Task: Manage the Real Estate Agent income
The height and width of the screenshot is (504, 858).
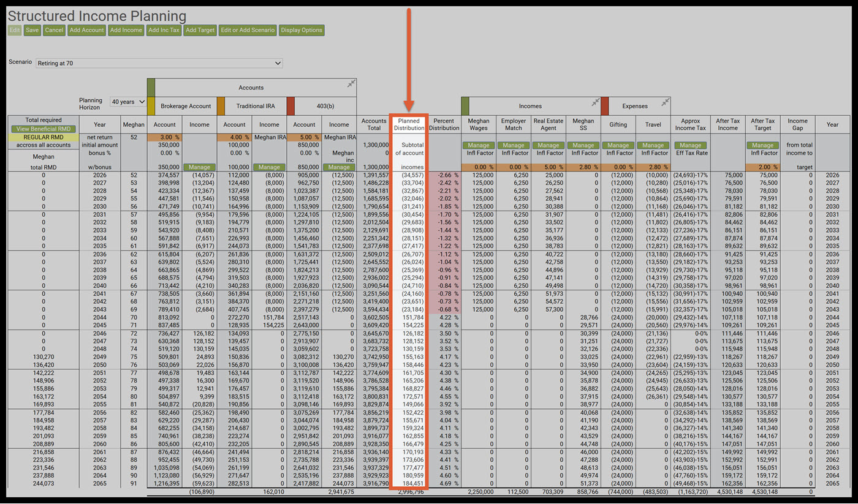Action: pyautogui.click(x=549, y=145)
